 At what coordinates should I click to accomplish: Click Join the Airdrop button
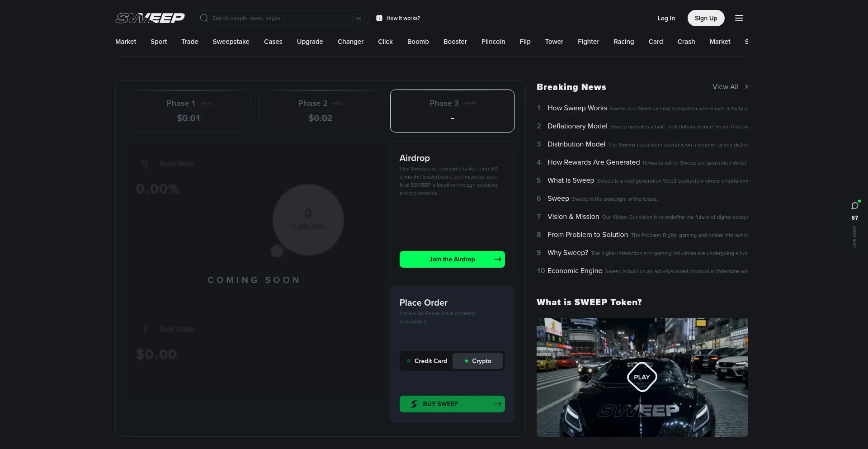pos(452,259)
